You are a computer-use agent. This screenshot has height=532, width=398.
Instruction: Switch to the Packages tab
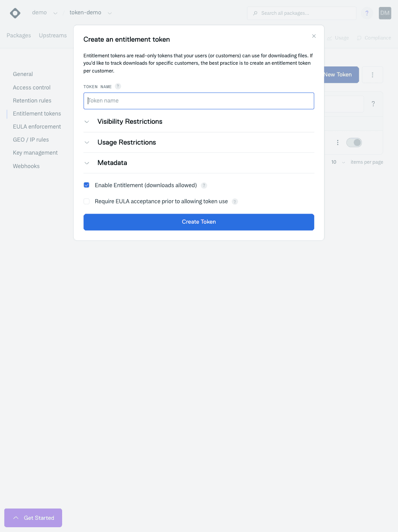pyautogui.click(x=18, y=35)
